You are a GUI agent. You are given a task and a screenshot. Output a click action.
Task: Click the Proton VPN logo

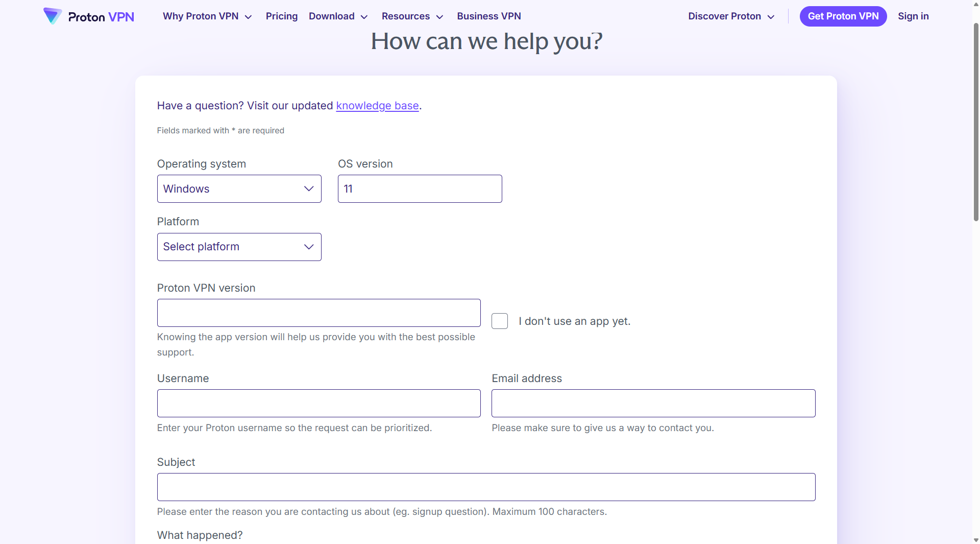coord(89,16)
